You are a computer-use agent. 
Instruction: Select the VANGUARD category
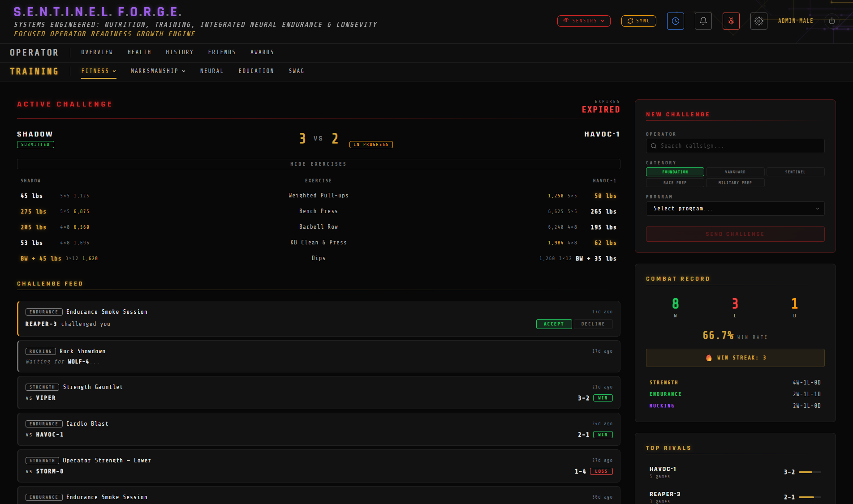click(735, 172)
